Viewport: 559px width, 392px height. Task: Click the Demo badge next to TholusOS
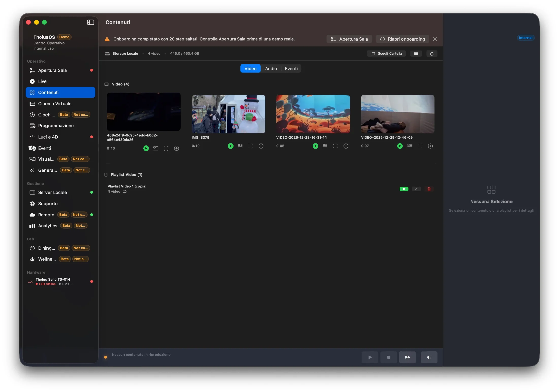point(64,37)
